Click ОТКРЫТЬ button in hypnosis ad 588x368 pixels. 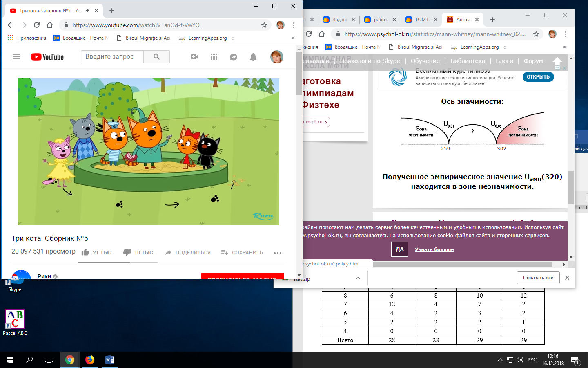coord(538,77)
